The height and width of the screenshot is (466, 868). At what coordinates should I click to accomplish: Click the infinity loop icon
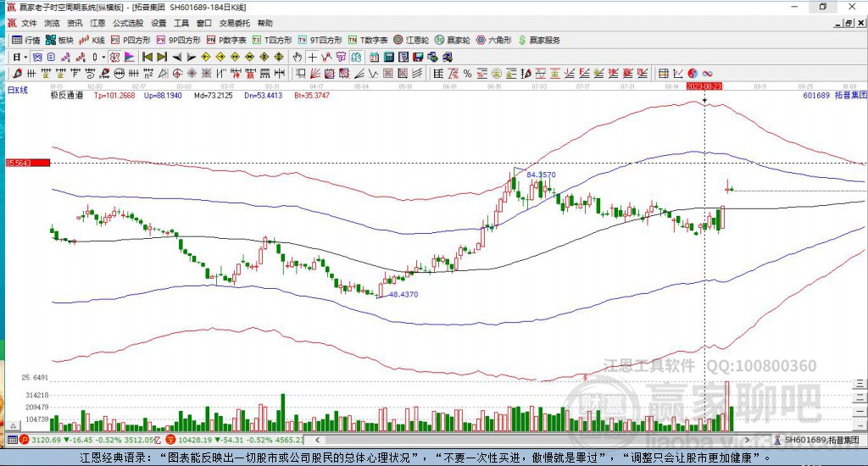(x=708, y=73)
